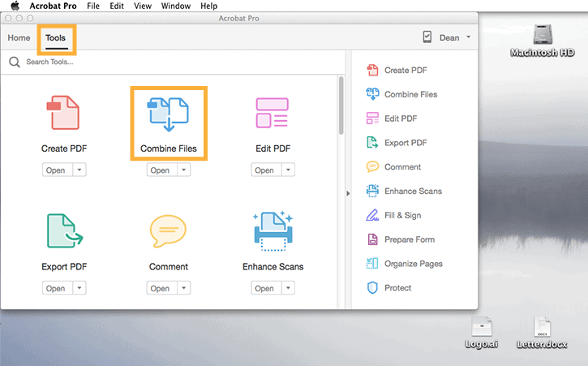This screenshot has width=588, height=366.
Task: Click Open button under Create PDF
Action: [x=58, y=170]
